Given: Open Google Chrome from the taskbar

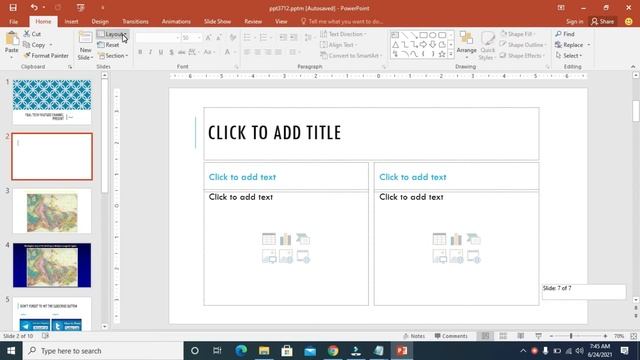Looking at the screenshot, I should (333, 351).
